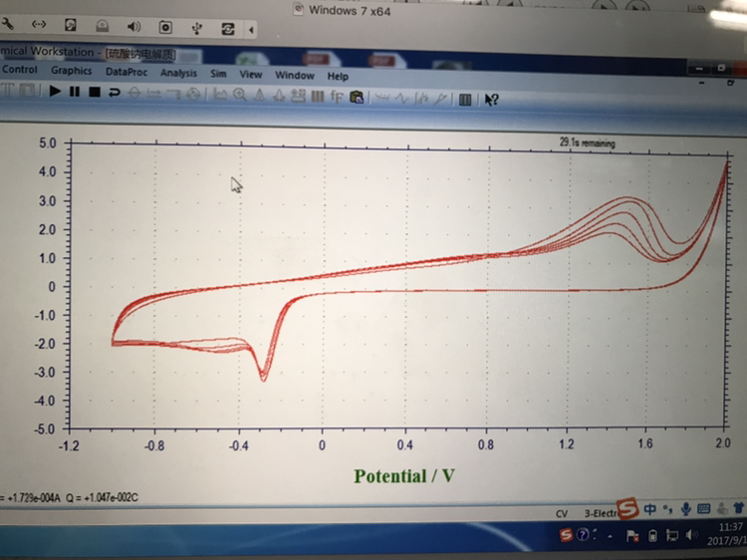
Task: Click the CV technique status bar field
Action: (561, 513)
